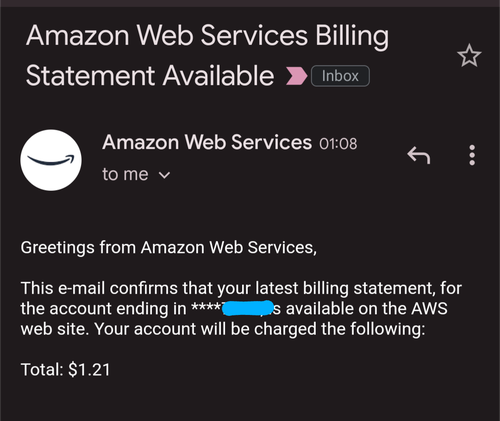Reply using the curved arrow icon
Image resolution: width=500 pixels, height=421 pixels.
pos(419,155)
